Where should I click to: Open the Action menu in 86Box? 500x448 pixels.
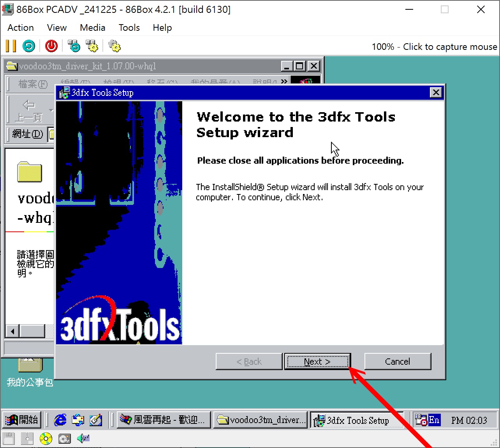coord(21,28)
